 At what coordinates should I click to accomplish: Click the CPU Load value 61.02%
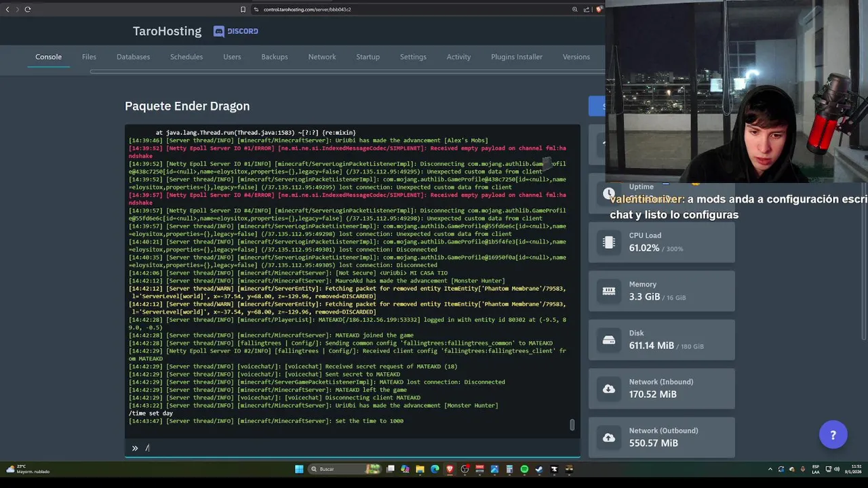tap(644, 248)
